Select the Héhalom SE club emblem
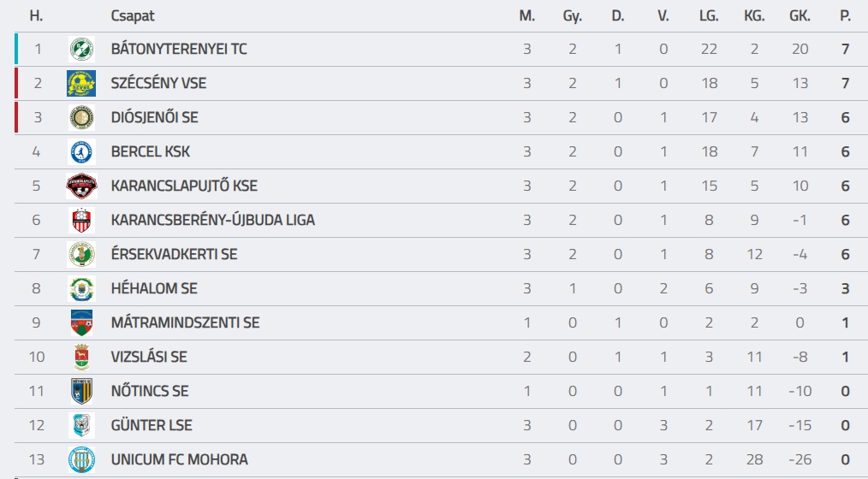The image size is (868, 479). pyautogui.click(x=81, y=289)
